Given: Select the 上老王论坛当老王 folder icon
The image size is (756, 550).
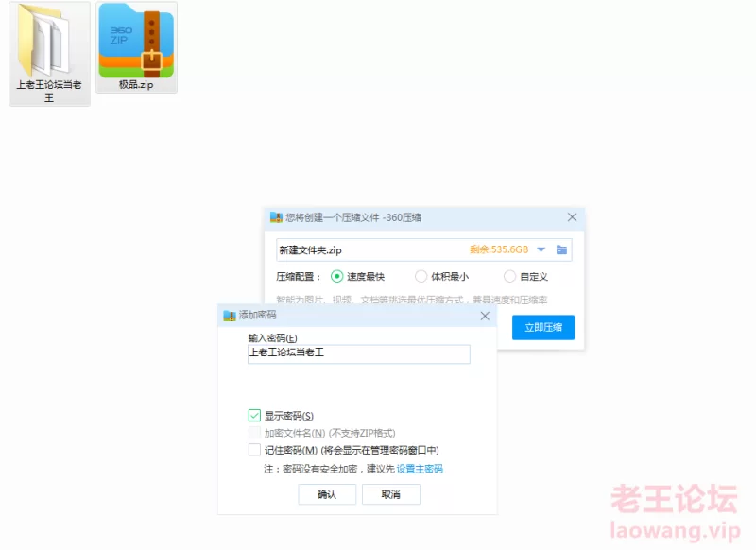Looking at the screenshot, I should click(49, 54).
